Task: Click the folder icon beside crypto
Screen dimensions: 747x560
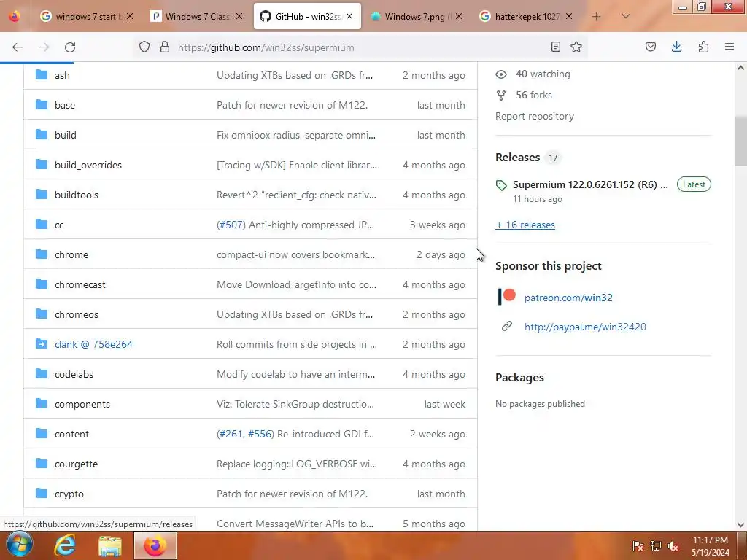Action: [x=42, y=494]
